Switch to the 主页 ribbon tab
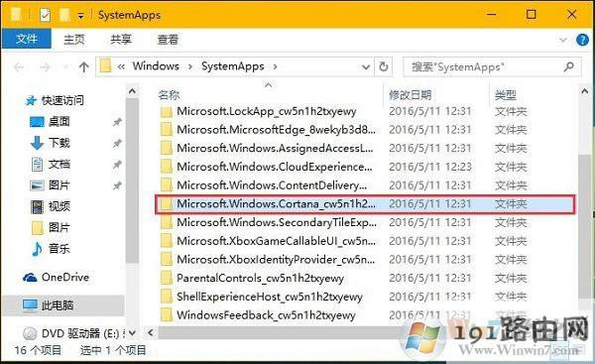Viewport: 595px width, 364px height. click(74, 39)
